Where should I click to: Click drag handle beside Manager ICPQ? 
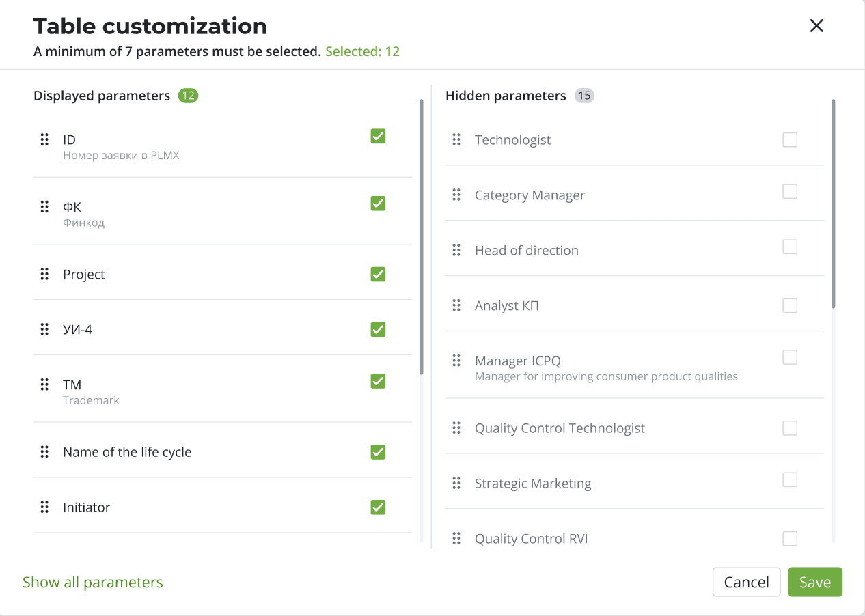[456, 361]
